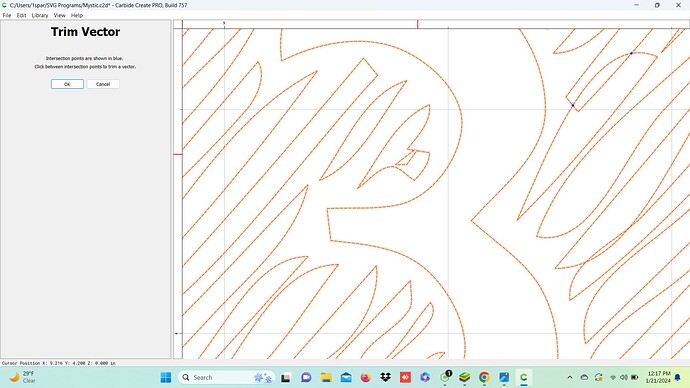Viewport: 690px width, 388px height.
Task: Open the weather widget showing 29°F
Action: [x=22, y=377]
